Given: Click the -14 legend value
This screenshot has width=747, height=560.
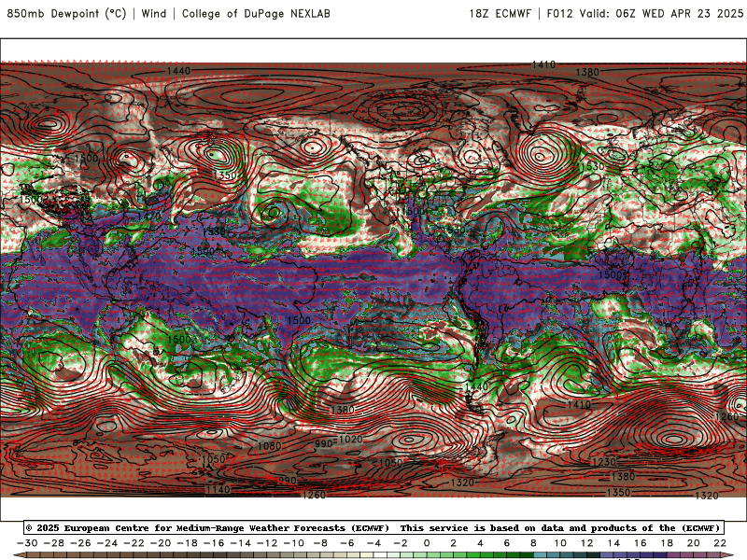Looking at the screenshot, I should click(241, 543).
